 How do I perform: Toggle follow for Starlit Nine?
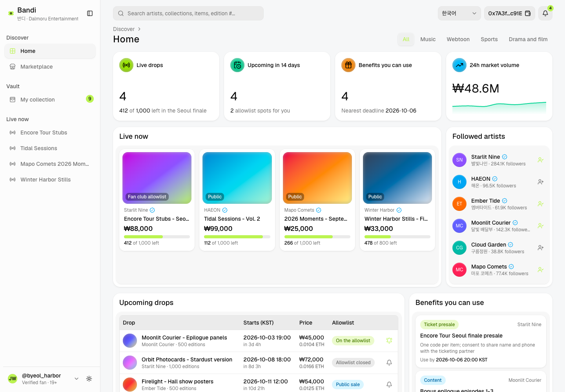[541, 160]
